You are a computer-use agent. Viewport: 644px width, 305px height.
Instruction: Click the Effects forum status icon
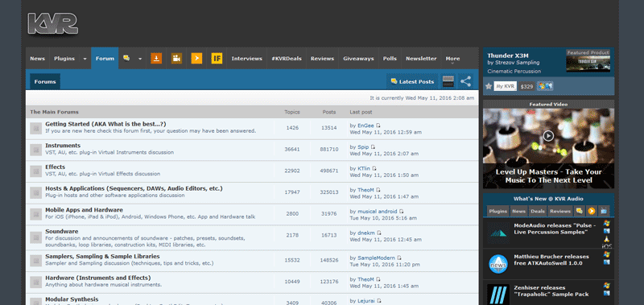click(x=35, y=171)
